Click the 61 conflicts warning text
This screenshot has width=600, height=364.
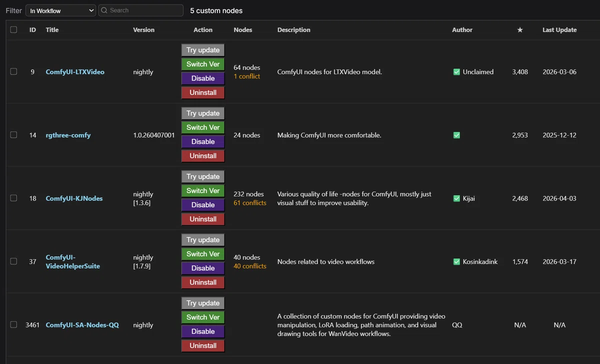point(250,203)
